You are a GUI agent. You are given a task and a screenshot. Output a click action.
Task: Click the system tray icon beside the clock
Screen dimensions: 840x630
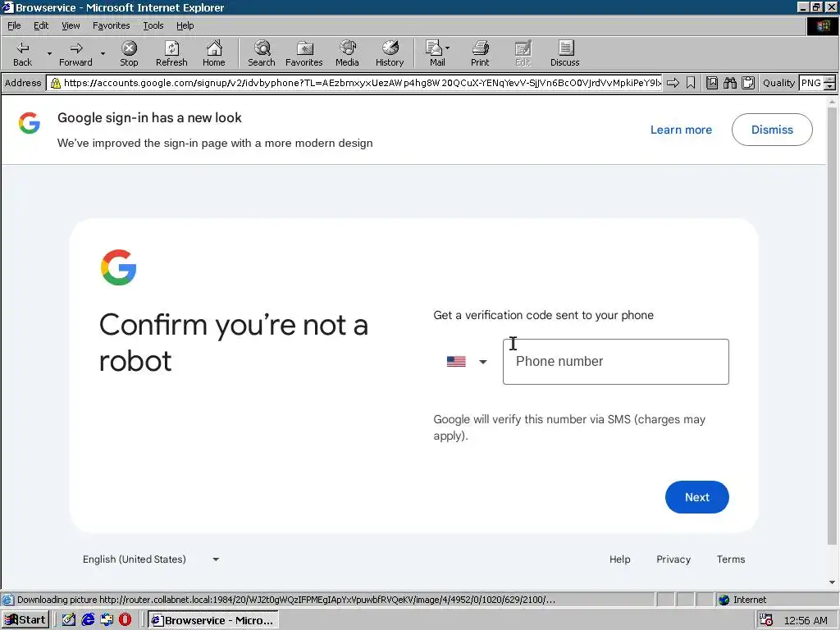pyautogui.click(x=767, y=620)
